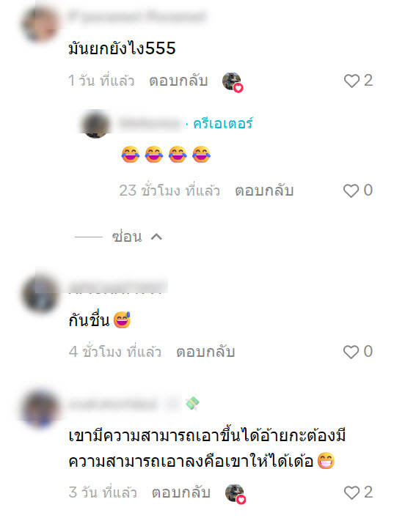Open the first commenter's blurred username
This screenshot has height=532, width=394.
click(137, 16)
